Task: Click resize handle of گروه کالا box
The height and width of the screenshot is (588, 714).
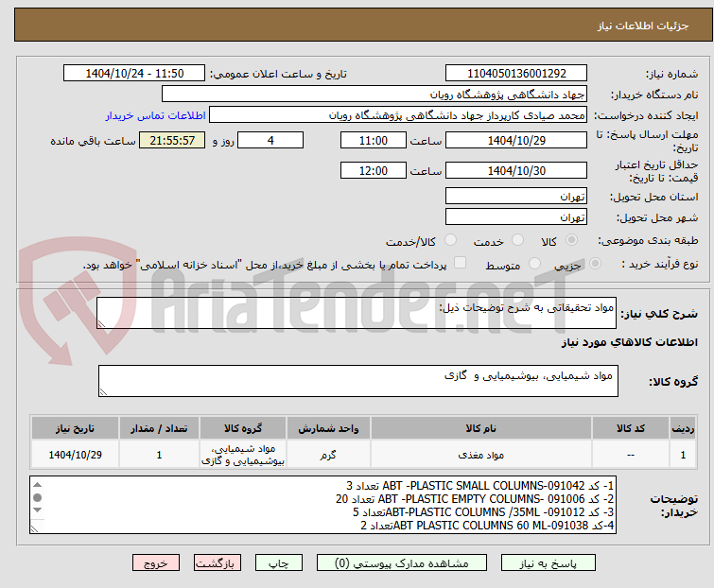Action: (103, 392)
